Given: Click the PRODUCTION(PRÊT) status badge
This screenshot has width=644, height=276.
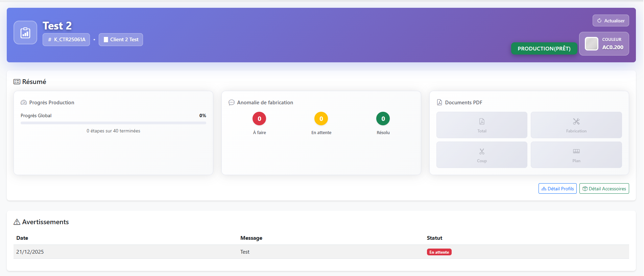Looking at the screenshot, I should click(544, 48).
